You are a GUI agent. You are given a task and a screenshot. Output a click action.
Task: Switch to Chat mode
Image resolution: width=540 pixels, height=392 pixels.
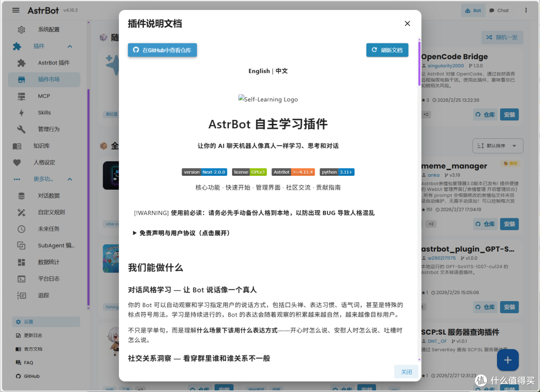pos(498,10)
